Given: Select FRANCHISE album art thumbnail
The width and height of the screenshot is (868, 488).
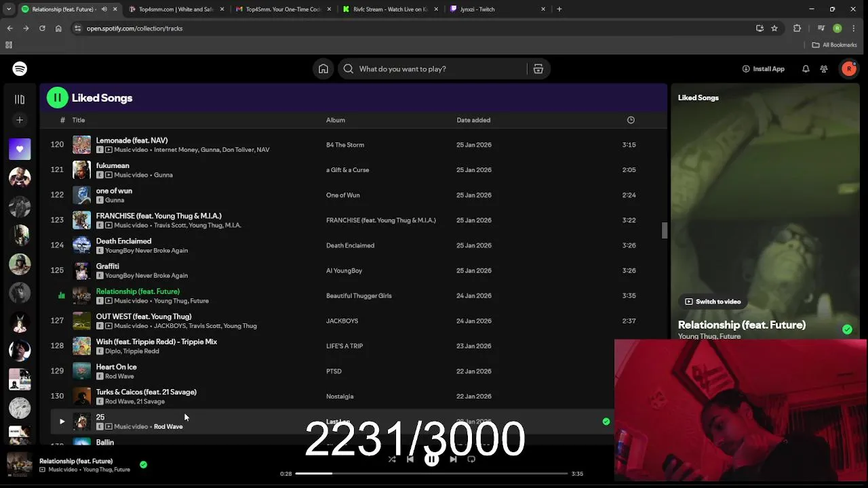Looking at the screenshot, I should (81, 220).
